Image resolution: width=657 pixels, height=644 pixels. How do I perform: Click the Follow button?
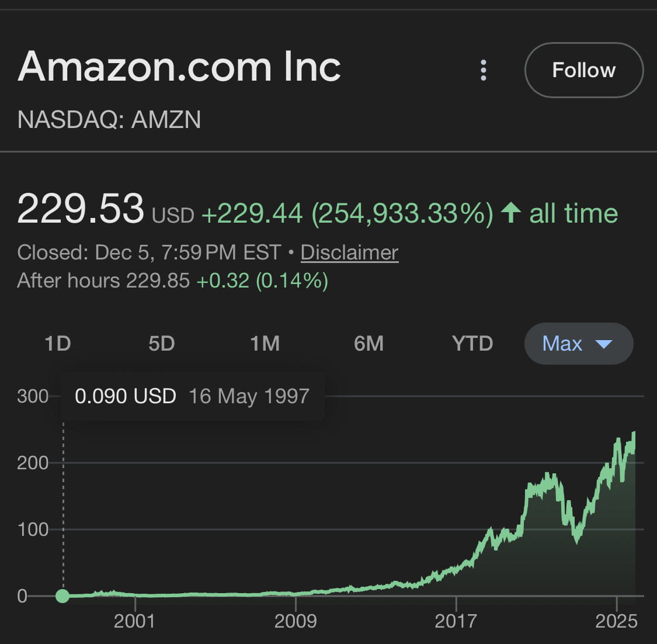pyautogui.click(x=583, y=70)
